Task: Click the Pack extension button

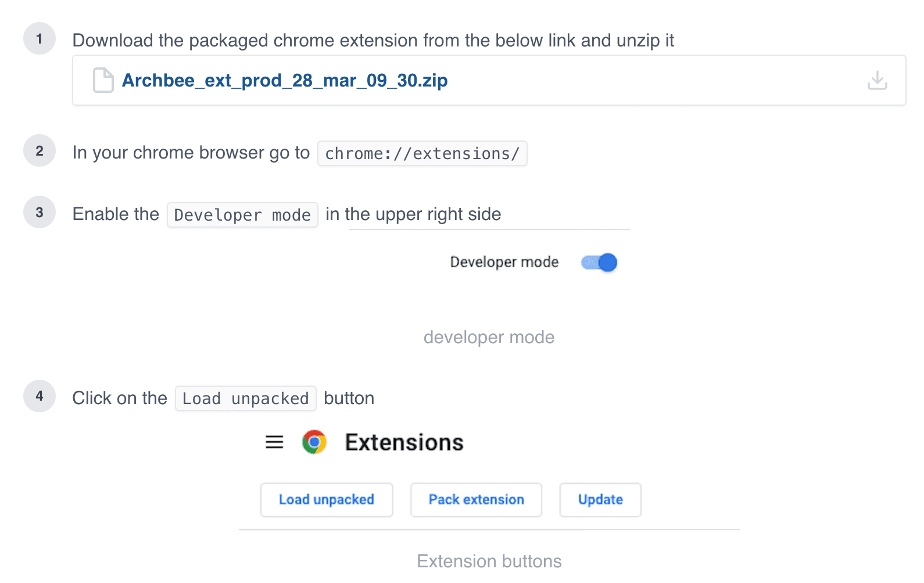Action: point(476,500)
